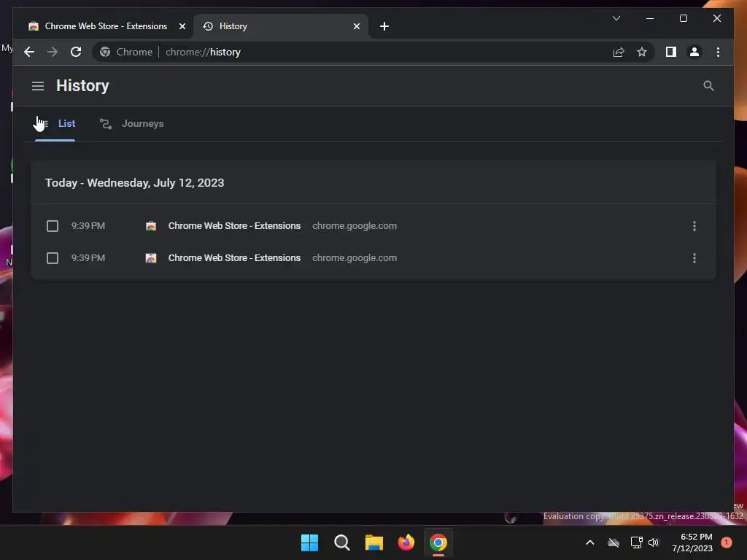This screenshot has height=560, width=747.
Task: Close the History tab
Action: click(x=356, y=26)
